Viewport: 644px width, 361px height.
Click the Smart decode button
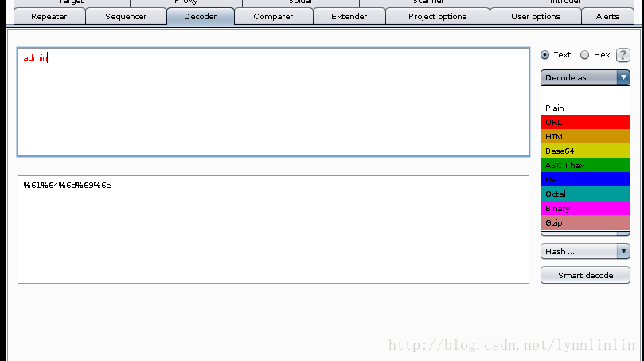585,275
